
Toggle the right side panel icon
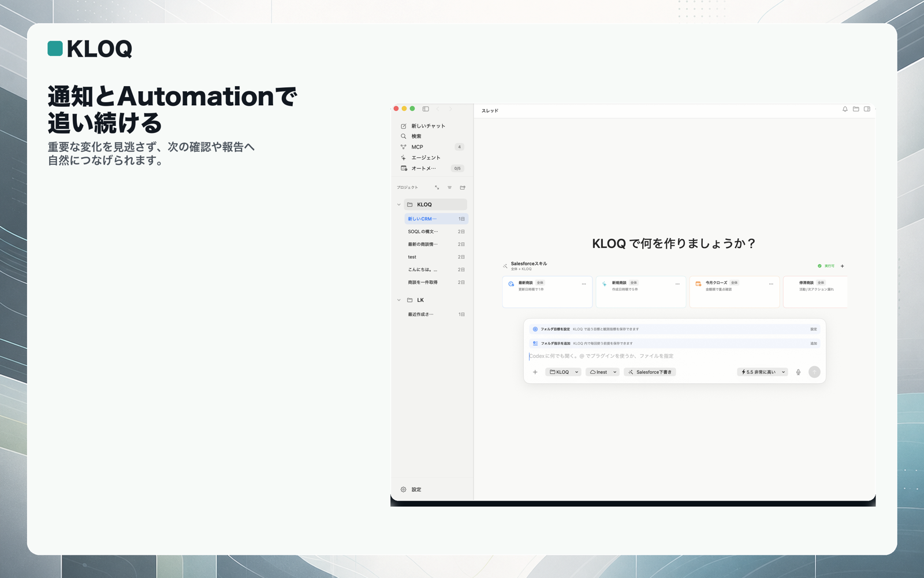pos(867,109)
